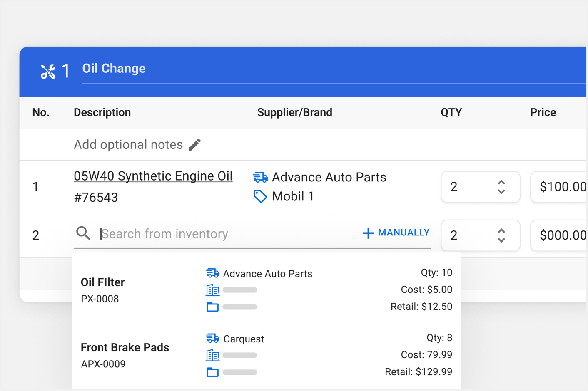This screenshot has width=588, height=391.
Task: Click the search magnifier icon in row 2
Action: point(83,233)
